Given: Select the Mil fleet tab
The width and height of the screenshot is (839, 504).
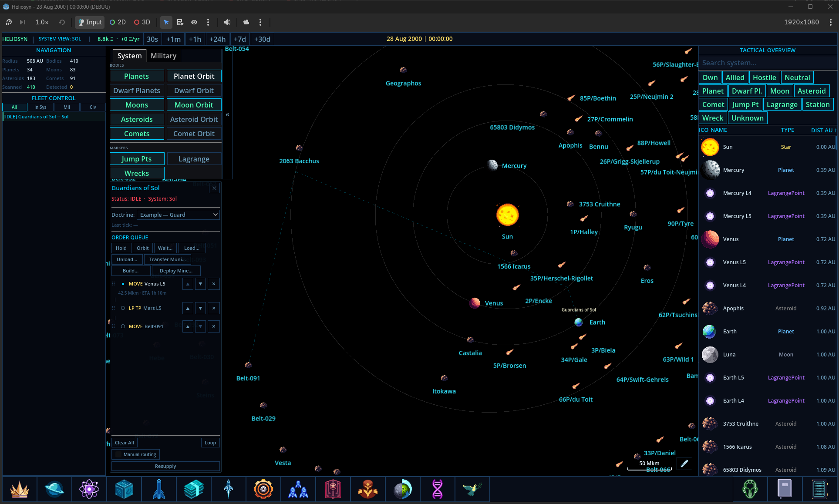Looking at the screenshot, I should 67,107.
